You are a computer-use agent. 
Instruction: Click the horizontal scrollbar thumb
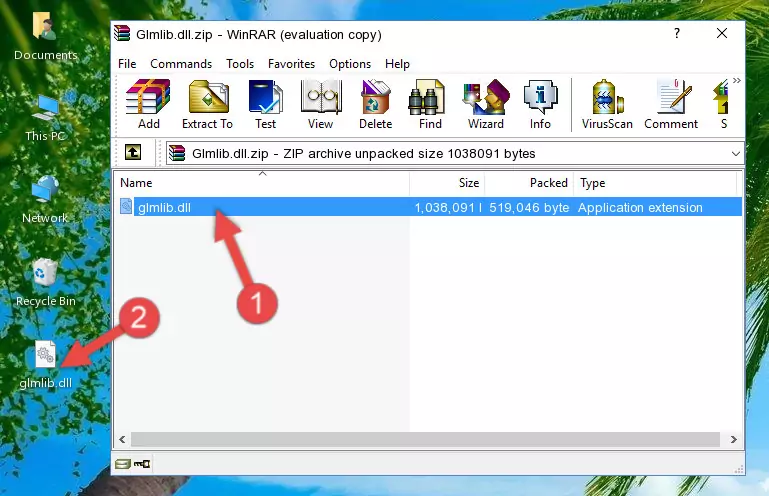(425, 439)
